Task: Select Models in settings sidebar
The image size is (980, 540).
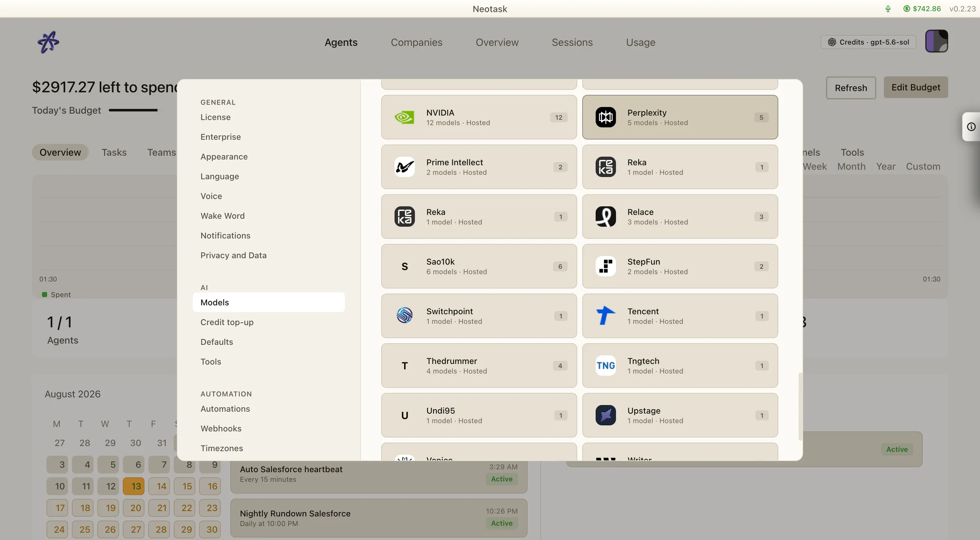Action: click(269, 302)
